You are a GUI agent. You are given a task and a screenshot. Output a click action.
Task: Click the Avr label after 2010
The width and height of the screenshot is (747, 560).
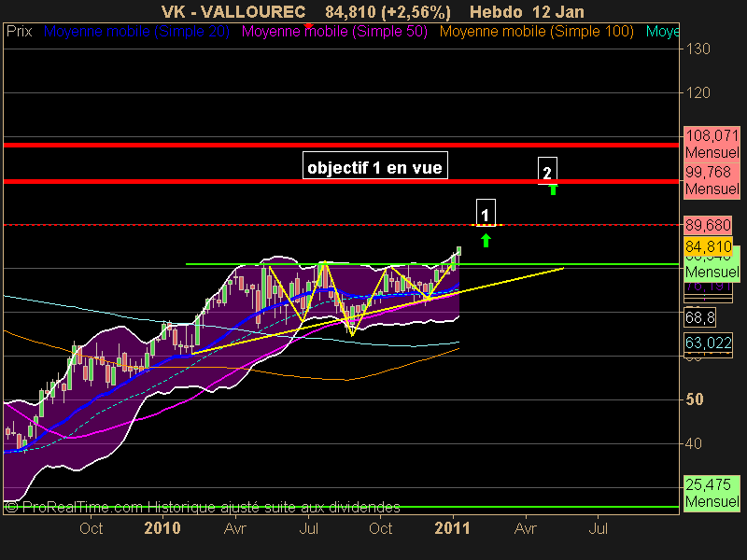tap(235, 528)
